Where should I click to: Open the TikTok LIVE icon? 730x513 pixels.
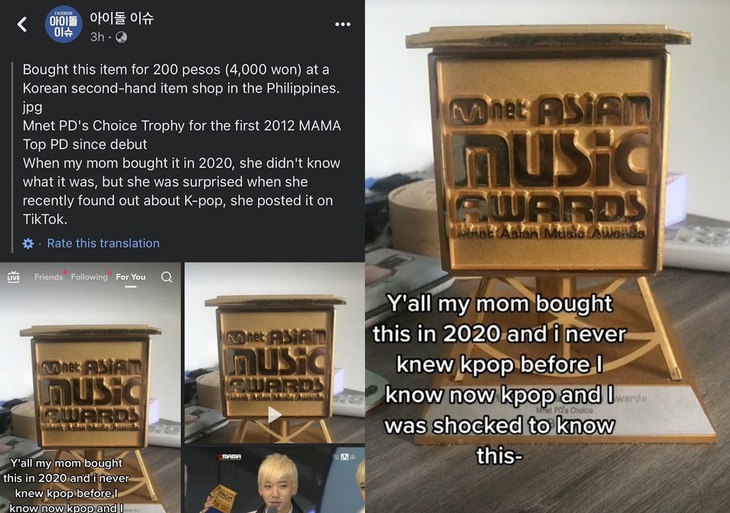tap(14, 277)
